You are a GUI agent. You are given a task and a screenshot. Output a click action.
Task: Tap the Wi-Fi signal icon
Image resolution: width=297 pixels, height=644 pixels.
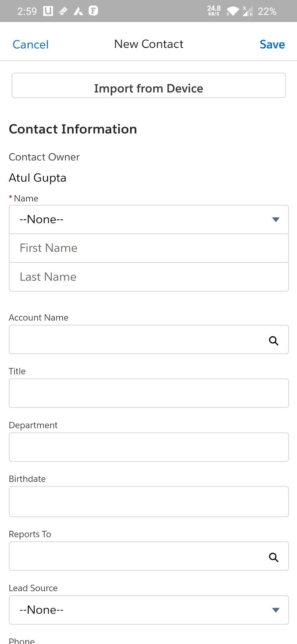[233, 11]
